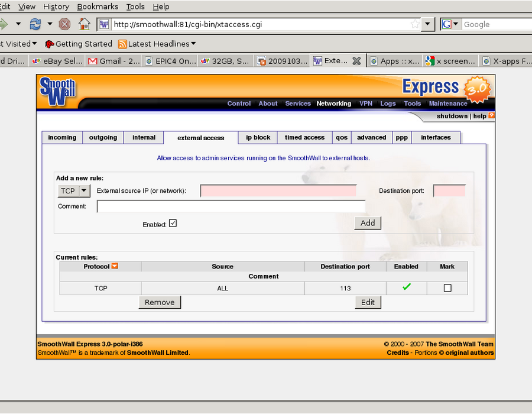
Task: Click the Google search box
Action: (497, 24)
